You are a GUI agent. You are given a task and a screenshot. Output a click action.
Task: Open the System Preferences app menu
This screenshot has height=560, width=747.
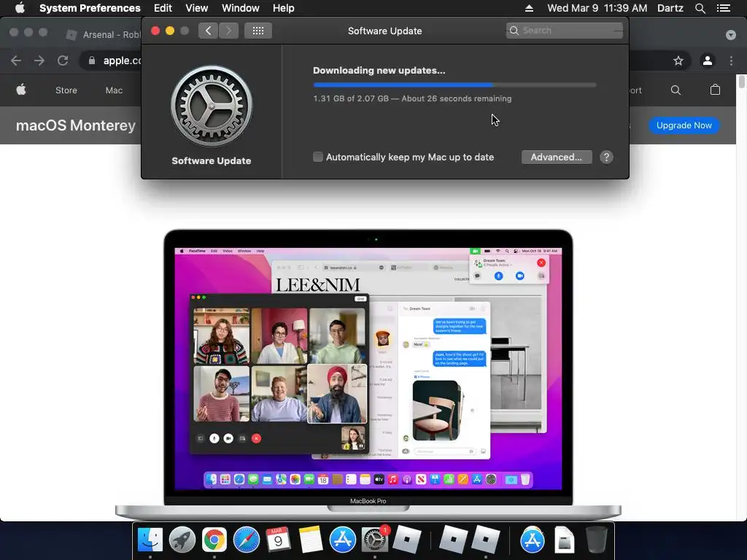point(90,8)
